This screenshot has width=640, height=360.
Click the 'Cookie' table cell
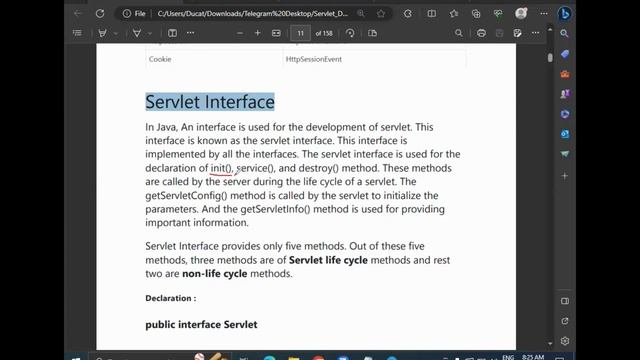point(160,59)
